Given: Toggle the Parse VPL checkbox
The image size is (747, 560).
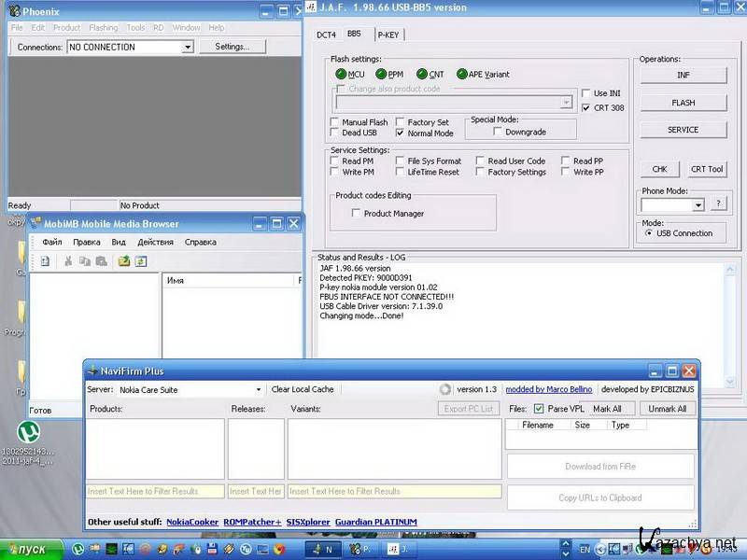Looking at the screenshot, I should 537,408.
